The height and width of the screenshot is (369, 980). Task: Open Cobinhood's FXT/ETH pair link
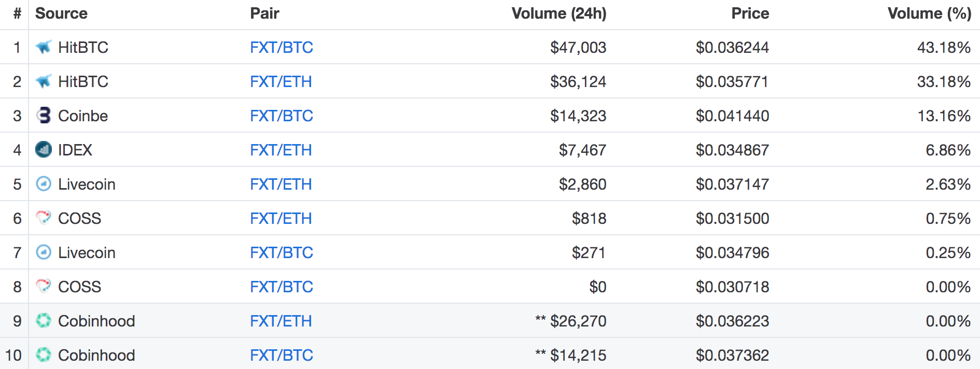pyautogui.click(x=281, y=321)
